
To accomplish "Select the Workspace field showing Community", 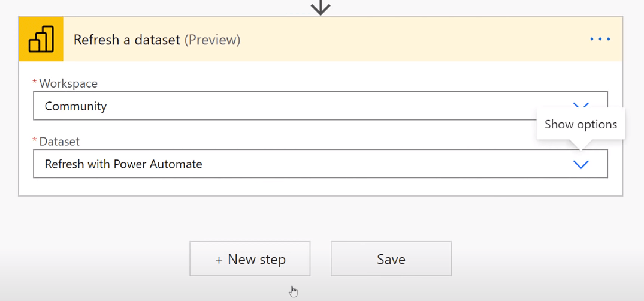I will 321,106.
